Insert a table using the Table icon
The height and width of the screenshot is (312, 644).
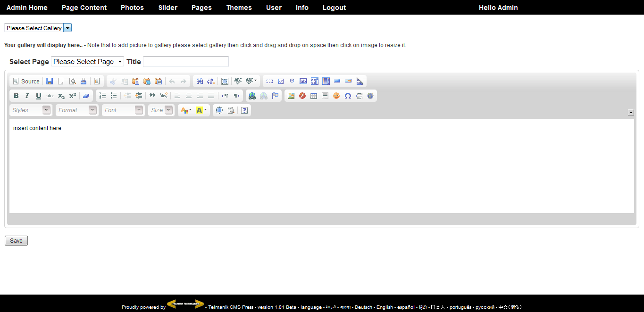tap(314, 96)
